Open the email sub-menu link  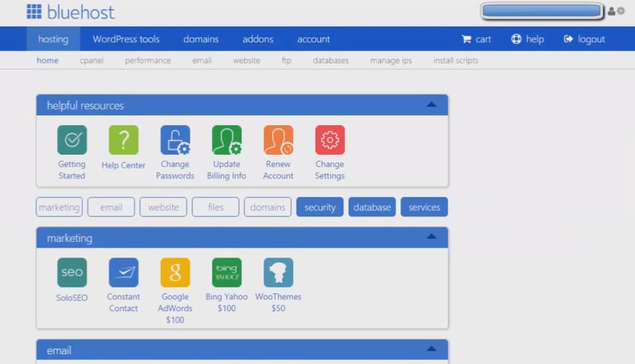pyautogui.click(x=201, y=60)
